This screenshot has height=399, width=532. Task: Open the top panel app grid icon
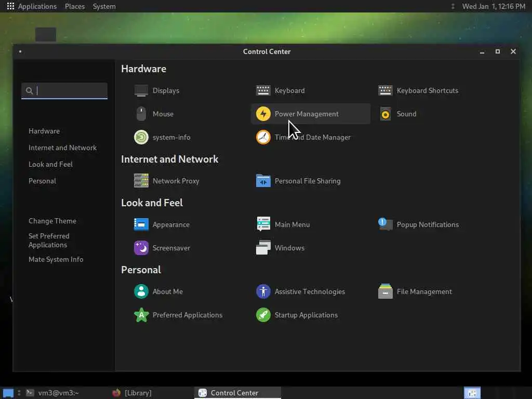coord(10,6)
